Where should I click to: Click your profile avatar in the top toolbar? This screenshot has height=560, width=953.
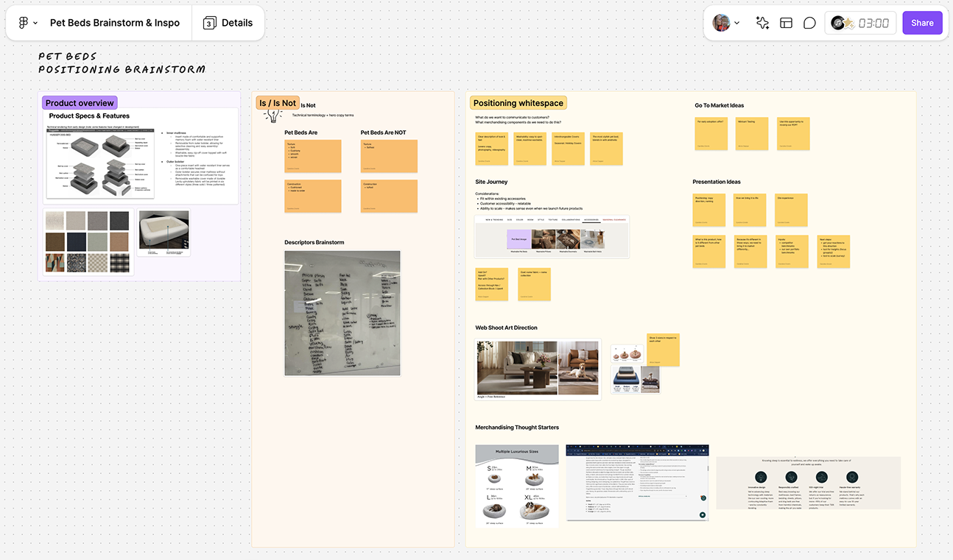point(721,22)
